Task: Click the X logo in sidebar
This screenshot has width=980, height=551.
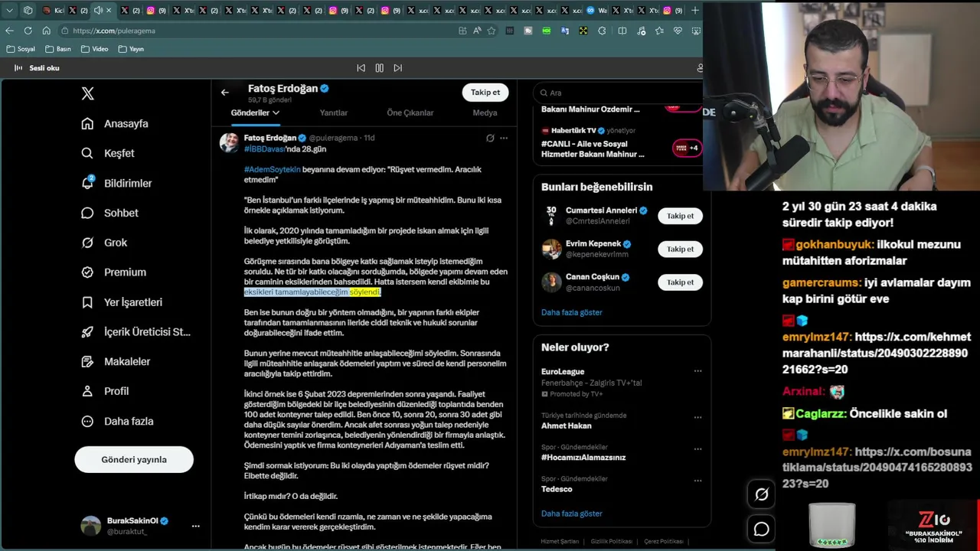Action: coord(87,93)
